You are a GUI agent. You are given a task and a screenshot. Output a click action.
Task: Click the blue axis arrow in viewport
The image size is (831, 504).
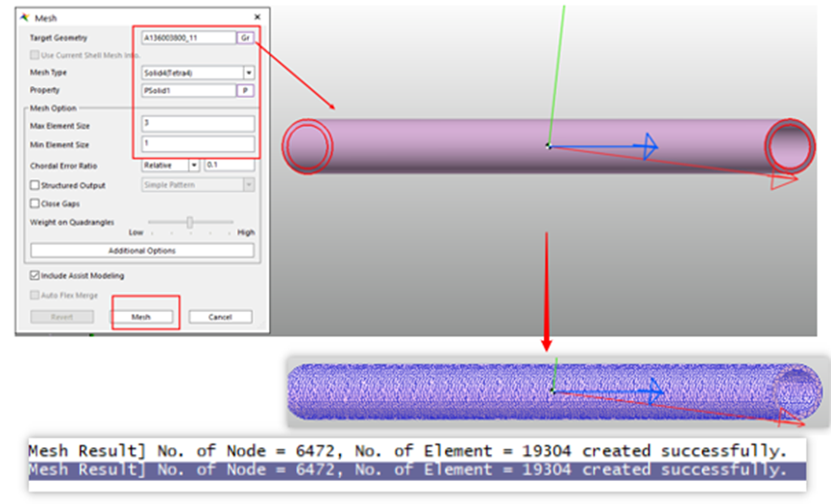[649, 146]
